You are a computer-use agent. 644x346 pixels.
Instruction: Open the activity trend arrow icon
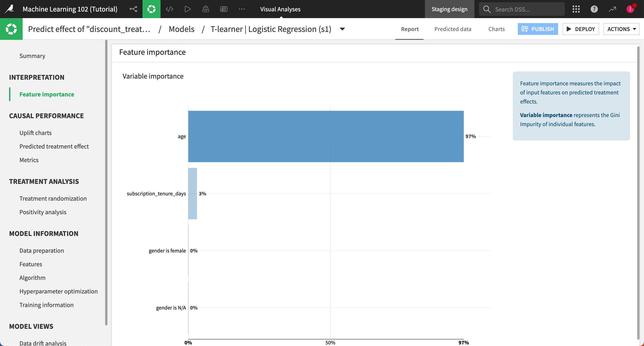point(612,9)
